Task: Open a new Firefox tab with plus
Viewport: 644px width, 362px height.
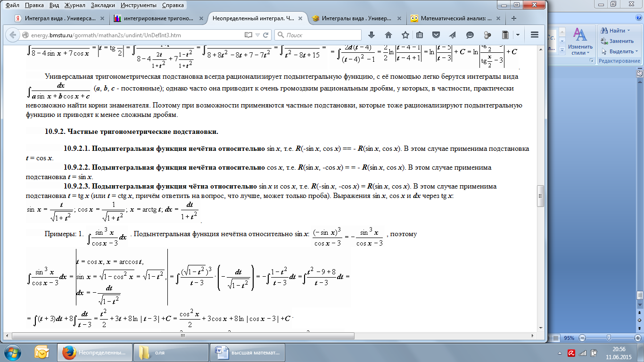Action: click(x=514, y=18)
